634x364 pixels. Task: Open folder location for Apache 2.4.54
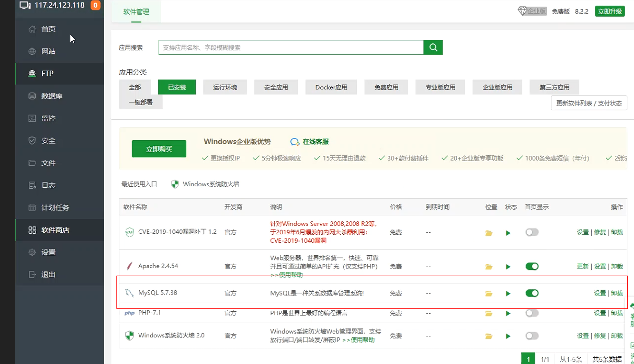click(x=489, y=267)
